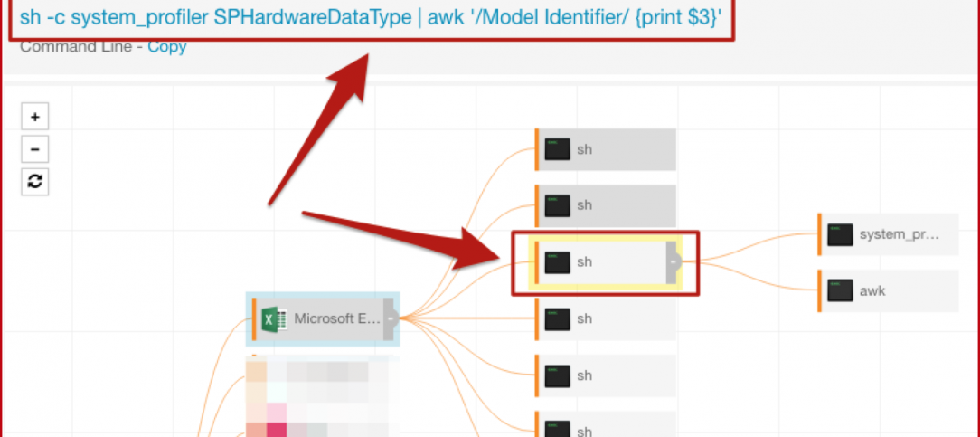Viewport: 980px width, 437px height.
Task: Reset the graph view with refresh icon
Action: pyautogui.click(x=34, y=181)
